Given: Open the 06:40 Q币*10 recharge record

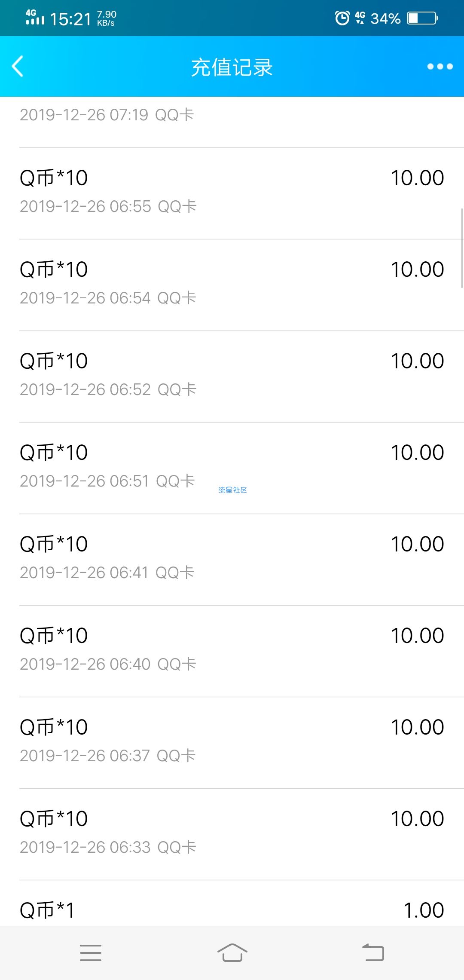Looking at the screenshot, I should coord(232,651).
